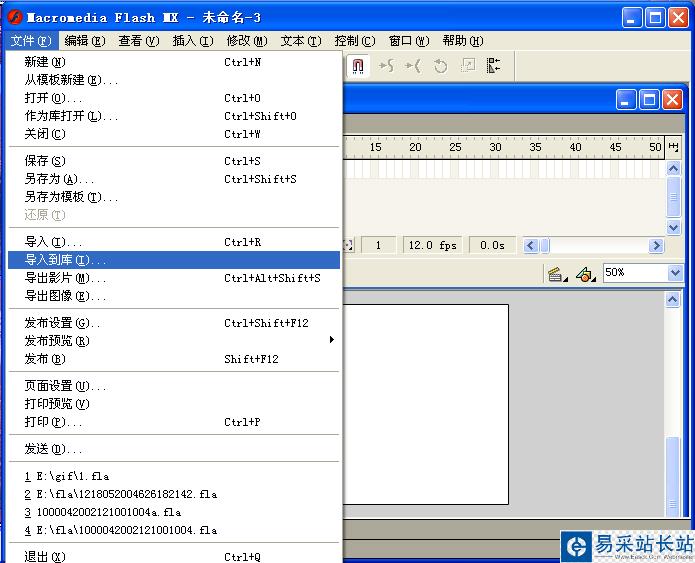Select the Straighten tool icon
695x563 pixels.
click(x=413, y=66)
